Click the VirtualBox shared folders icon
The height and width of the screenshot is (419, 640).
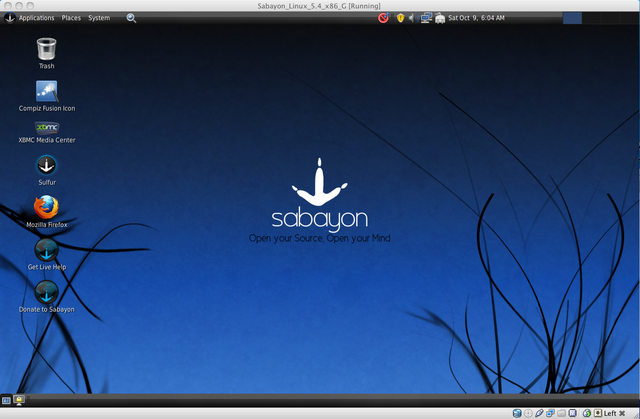point(562,413)
